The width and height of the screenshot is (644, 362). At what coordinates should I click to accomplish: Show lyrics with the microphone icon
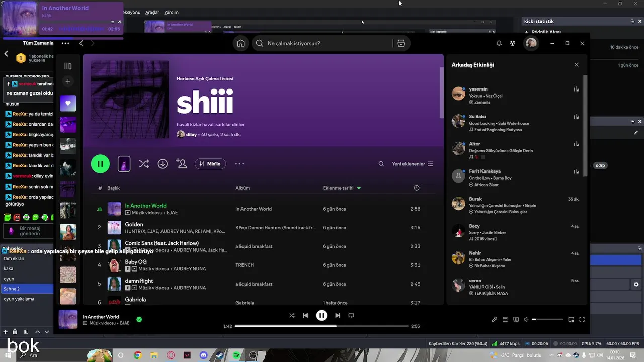pyautogui.click(x=494, y=319)
